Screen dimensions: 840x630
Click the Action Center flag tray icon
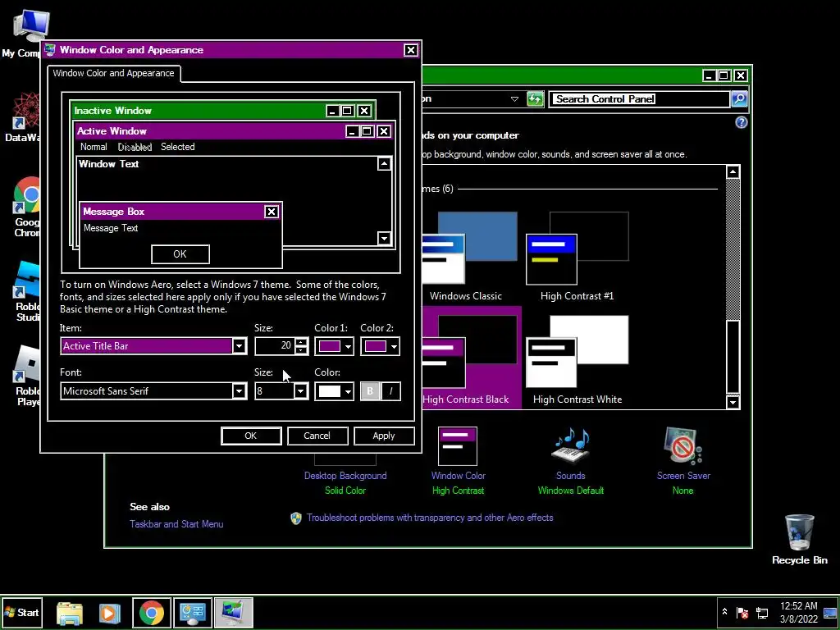click(742, 613)
